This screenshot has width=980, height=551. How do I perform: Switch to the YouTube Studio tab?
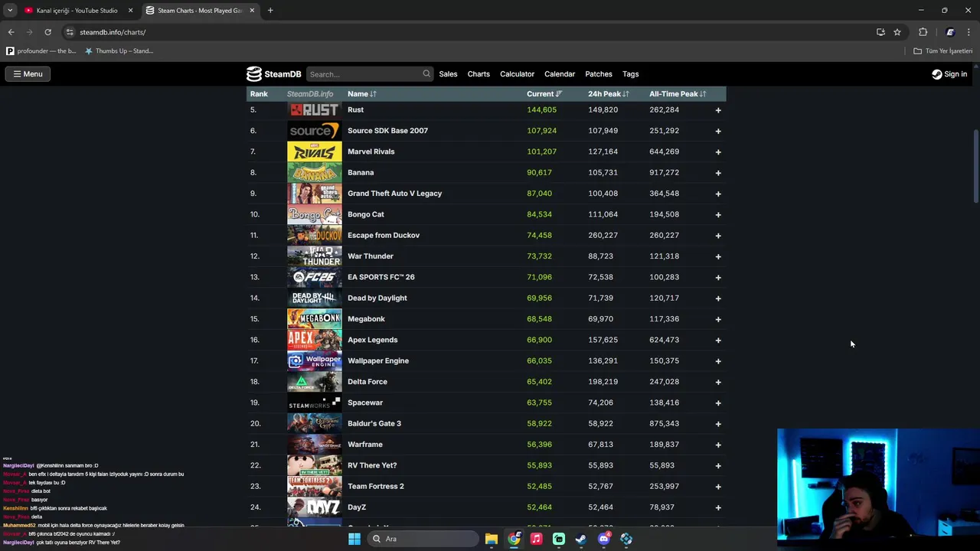coord(77,11)
